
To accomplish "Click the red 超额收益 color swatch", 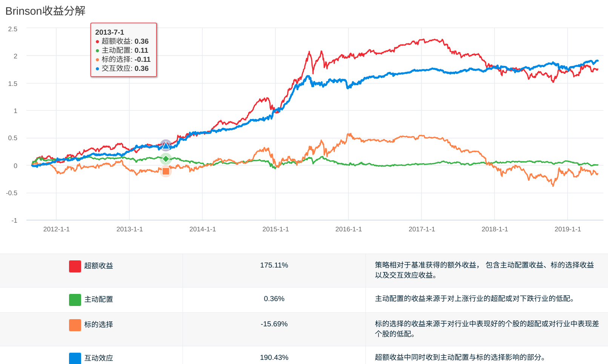I will point(75,266).
